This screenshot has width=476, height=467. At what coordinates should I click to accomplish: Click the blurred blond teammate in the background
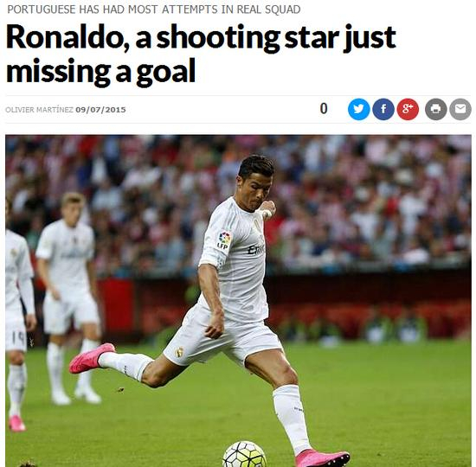click(x=70, y=297)
